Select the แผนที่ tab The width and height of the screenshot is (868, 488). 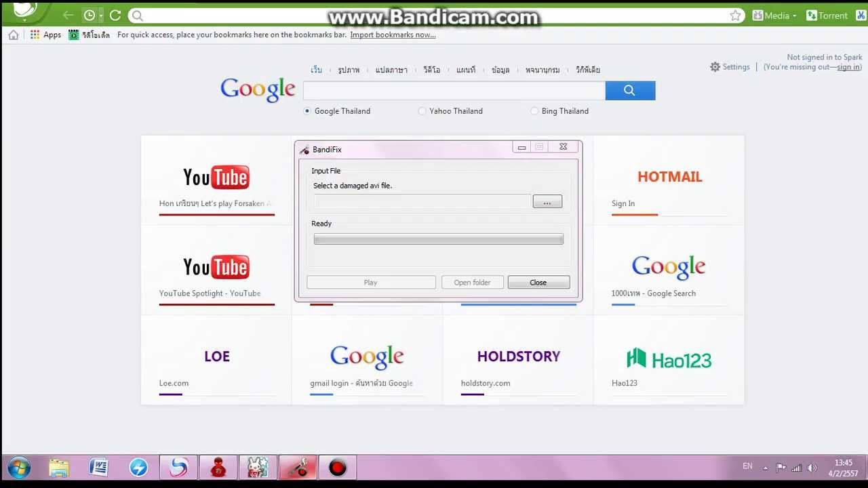point(466,70)
